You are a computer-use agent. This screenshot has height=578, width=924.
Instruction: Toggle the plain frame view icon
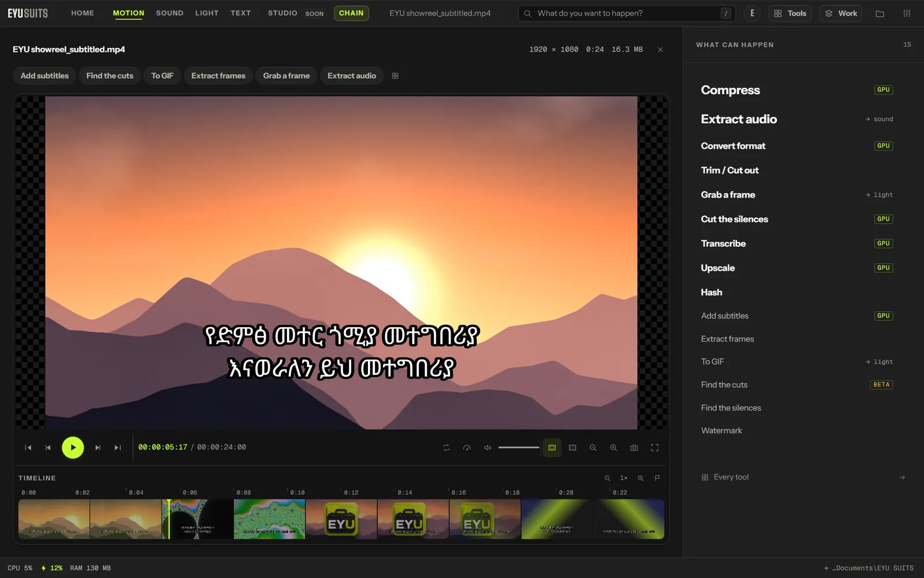pyautogui.click(x=573, y=447)
